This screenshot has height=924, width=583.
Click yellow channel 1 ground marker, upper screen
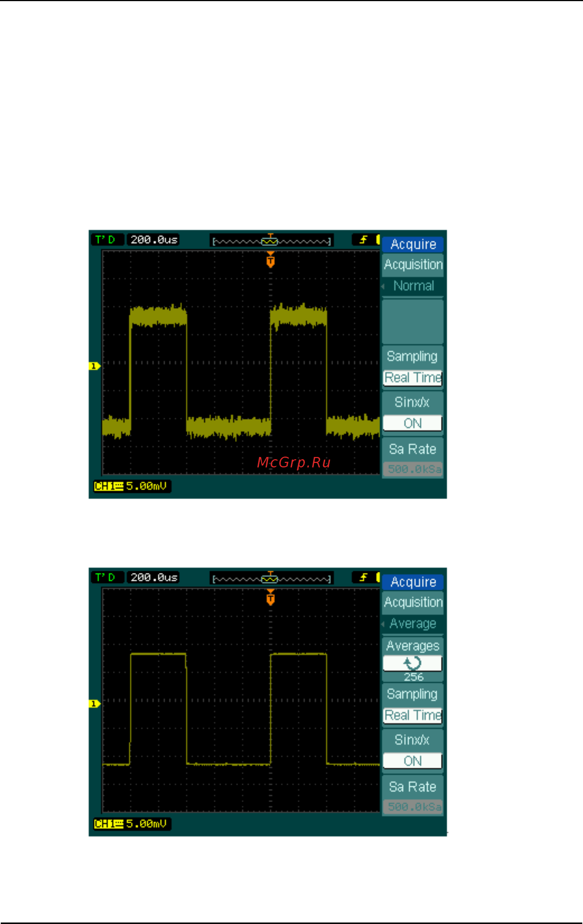tap(94, 366)
